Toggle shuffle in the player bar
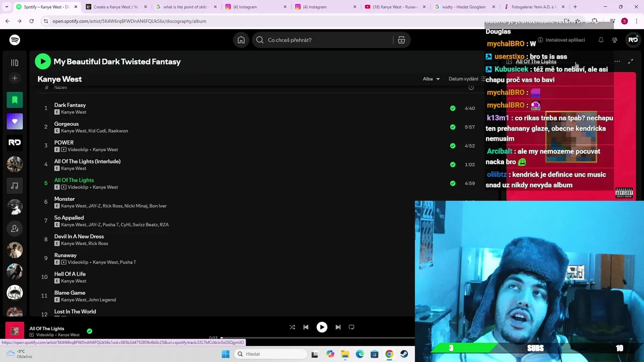644x362 pixels. (292, 327)
